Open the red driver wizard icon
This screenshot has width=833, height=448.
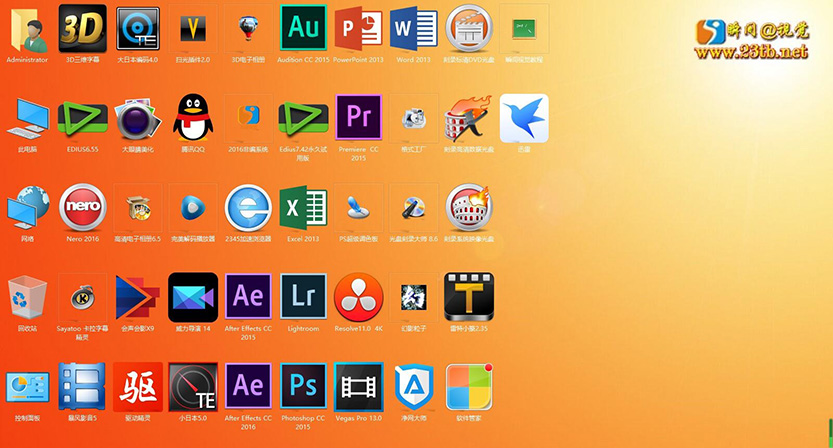pos(138,387)
